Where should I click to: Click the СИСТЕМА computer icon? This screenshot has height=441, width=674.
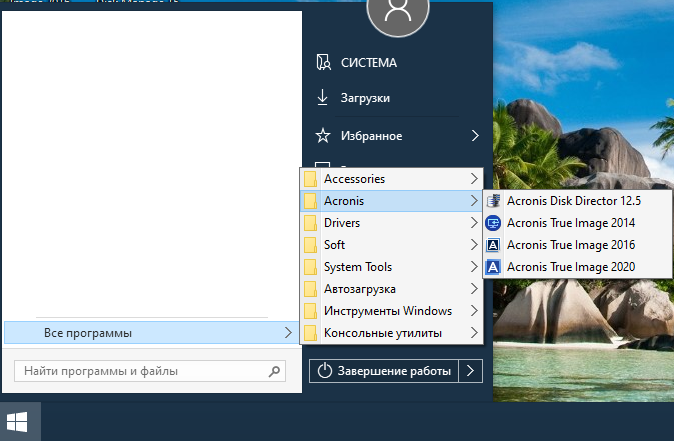pos(323,62)
